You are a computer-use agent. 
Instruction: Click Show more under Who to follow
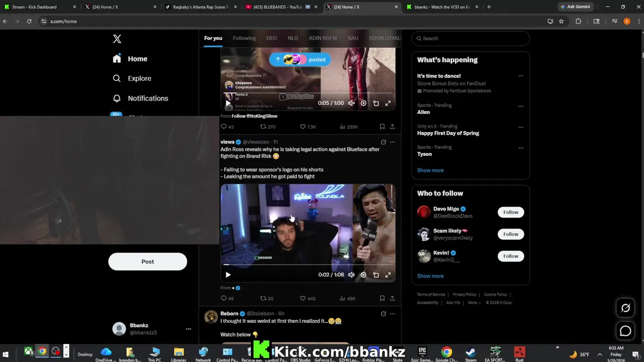coord(430,276)
